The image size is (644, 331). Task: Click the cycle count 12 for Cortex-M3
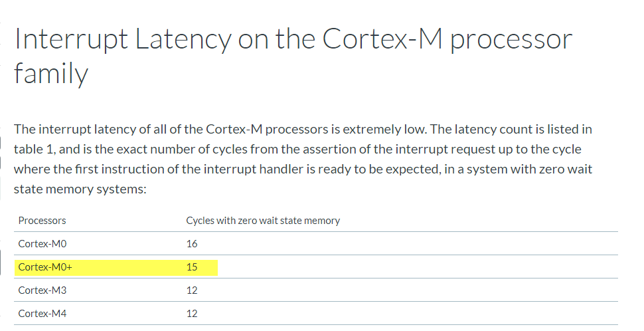(x=192, y=290)
